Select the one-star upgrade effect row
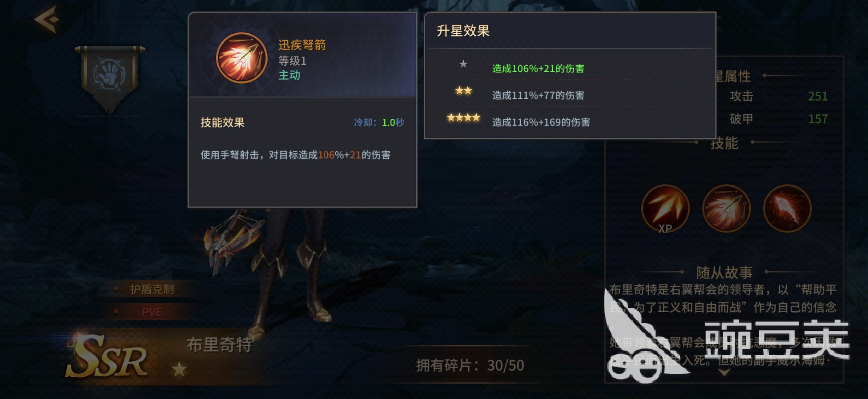Viewport: 868px width, 399px height. point(569,67)
